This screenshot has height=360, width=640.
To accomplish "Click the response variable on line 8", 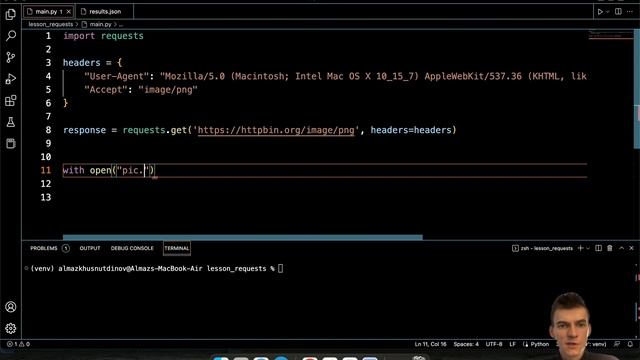I will point(84,130).
